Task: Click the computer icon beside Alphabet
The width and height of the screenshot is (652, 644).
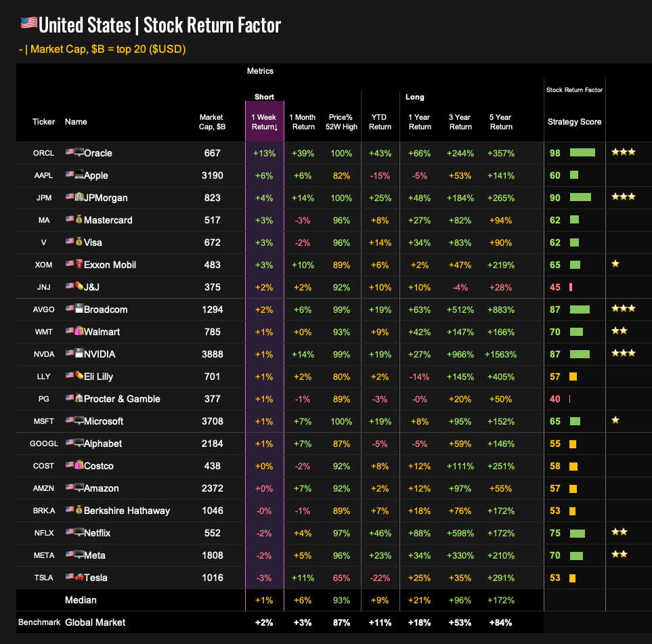Action: pos(79,442)
